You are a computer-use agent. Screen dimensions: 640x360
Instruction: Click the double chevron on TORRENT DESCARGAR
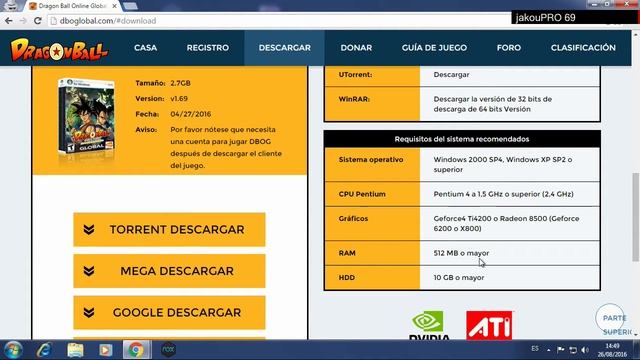[x=89, y=229]
